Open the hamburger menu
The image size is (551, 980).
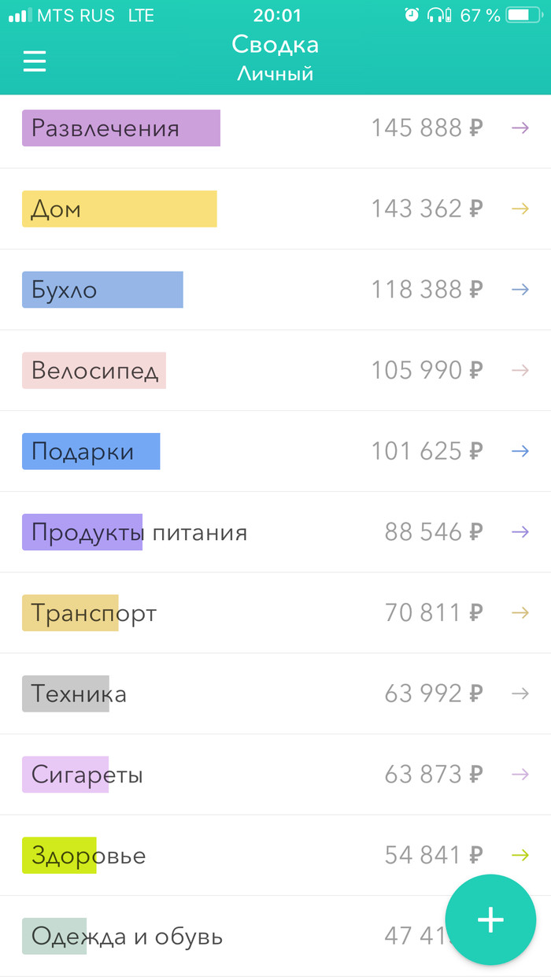coord(35,61)
